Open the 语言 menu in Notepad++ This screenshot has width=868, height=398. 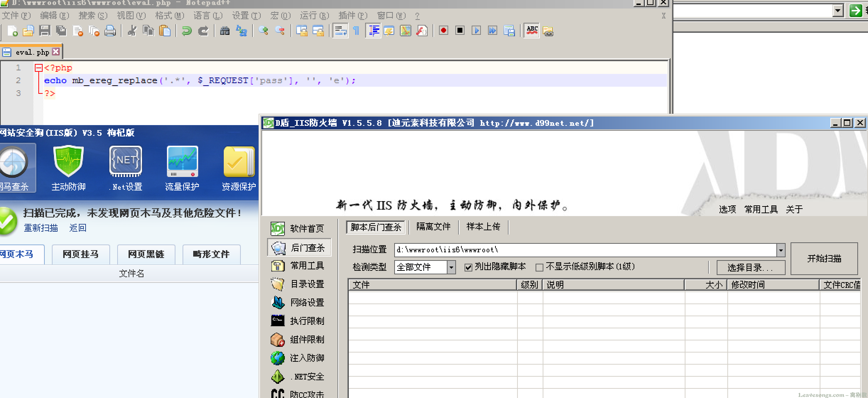click(x=208, y=16)
